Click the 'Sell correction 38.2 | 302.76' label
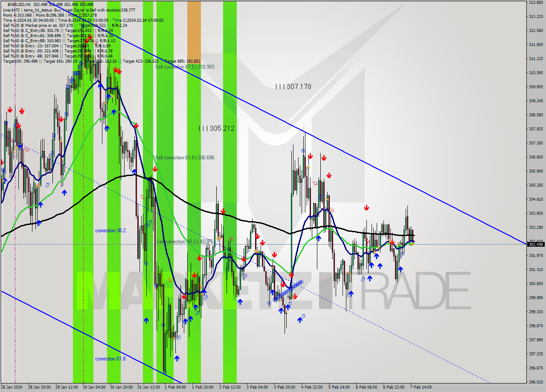 [x=184, y=242]
